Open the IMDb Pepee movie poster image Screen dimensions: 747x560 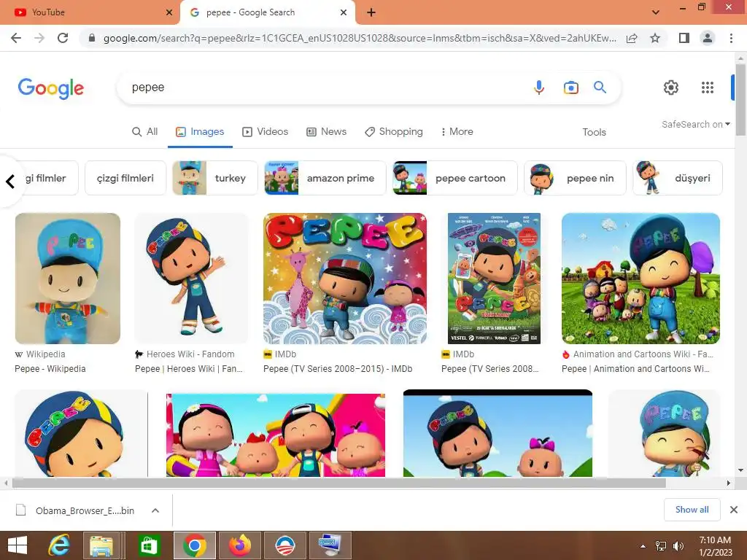[495, 279]
